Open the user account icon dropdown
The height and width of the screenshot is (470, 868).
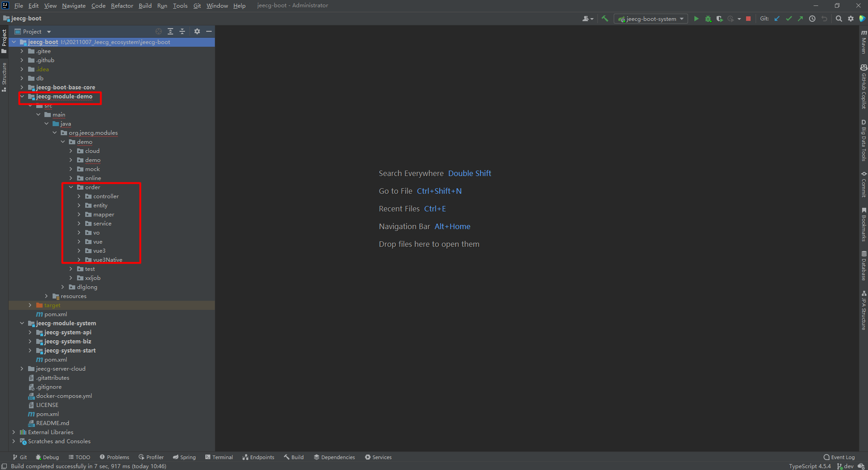588,19
